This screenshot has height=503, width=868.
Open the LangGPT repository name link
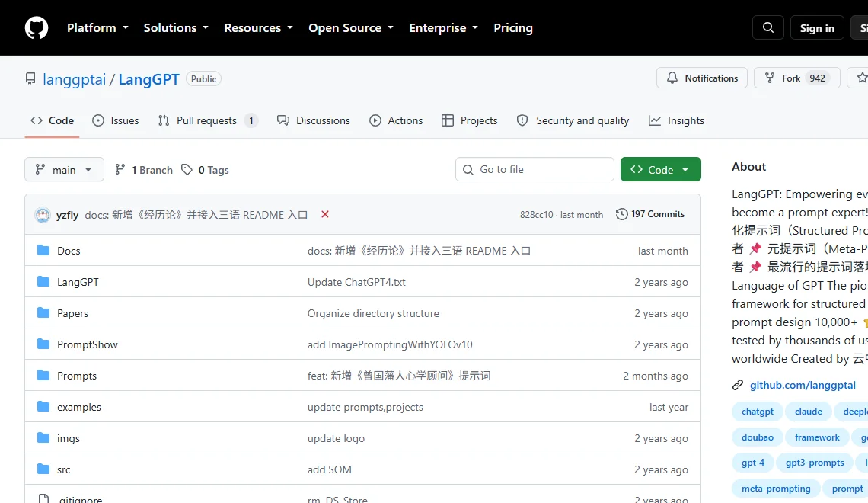pos(149,79)
